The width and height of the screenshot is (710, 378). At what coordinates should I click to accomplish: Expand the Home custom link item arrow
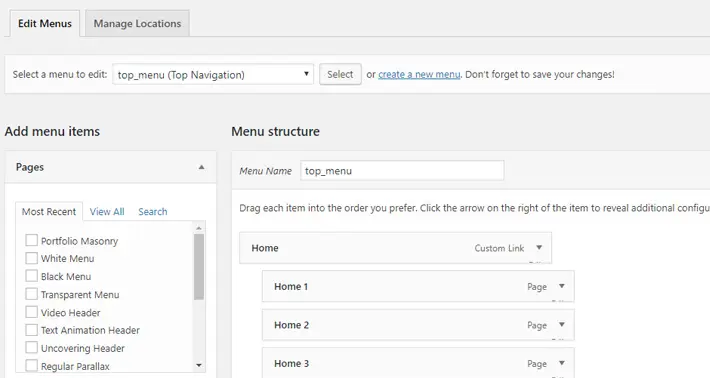coord(539,247)
